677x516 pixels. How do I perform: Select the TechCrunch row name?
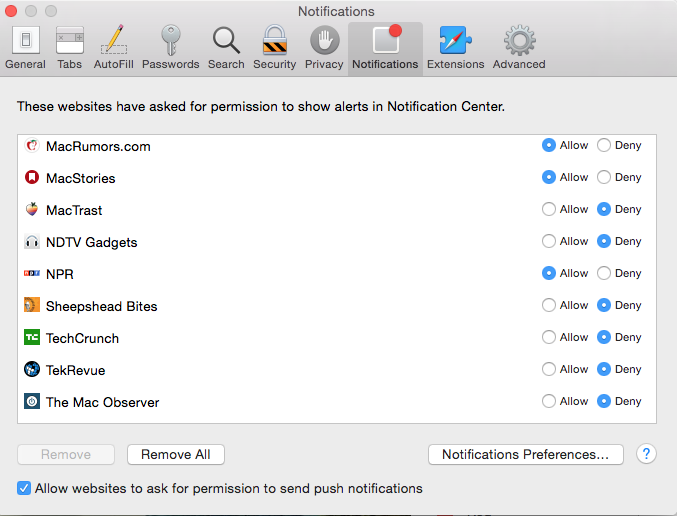tap(82, 338)
